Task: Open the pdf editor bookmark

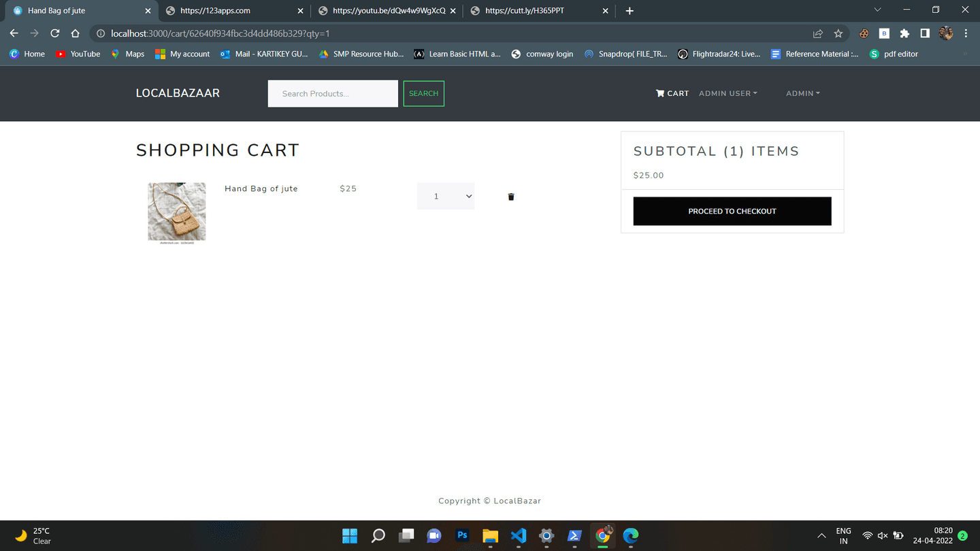Action: 894,54
